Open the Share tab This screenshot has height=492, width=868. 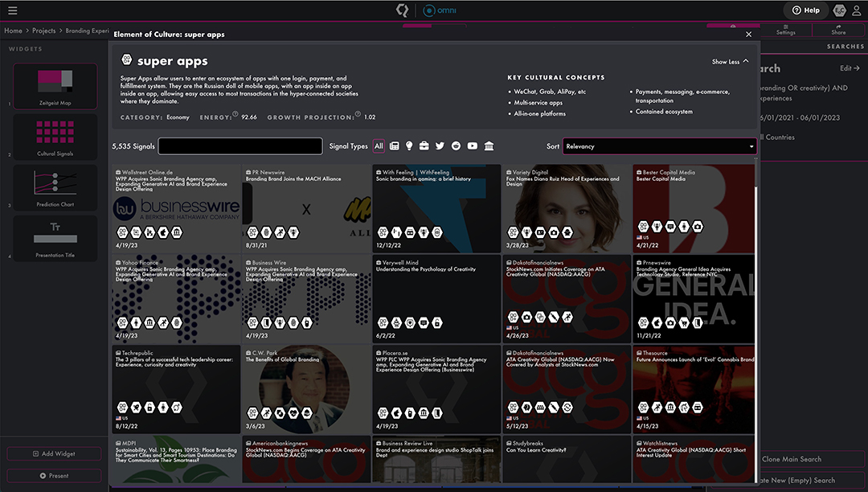click(838, 31)
